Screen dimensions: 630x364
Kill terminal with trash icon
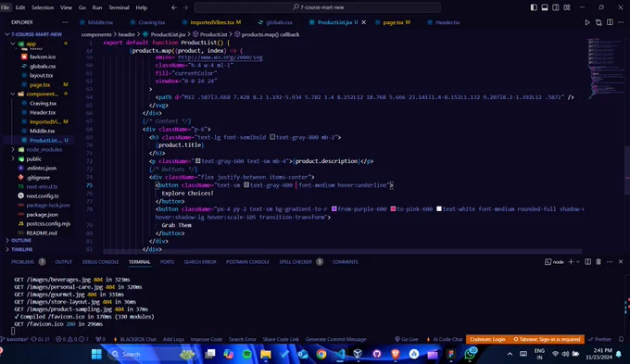click(x=598, y=261)
